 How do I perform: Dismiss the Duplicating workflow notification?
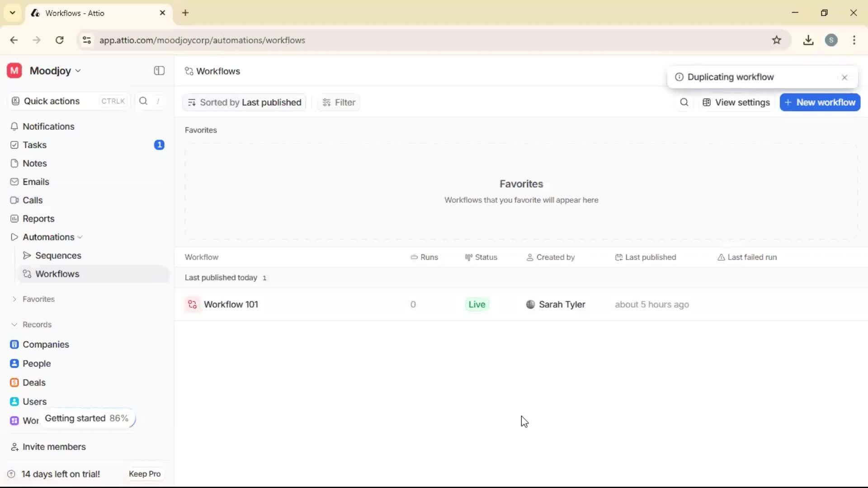pos(844,77)
